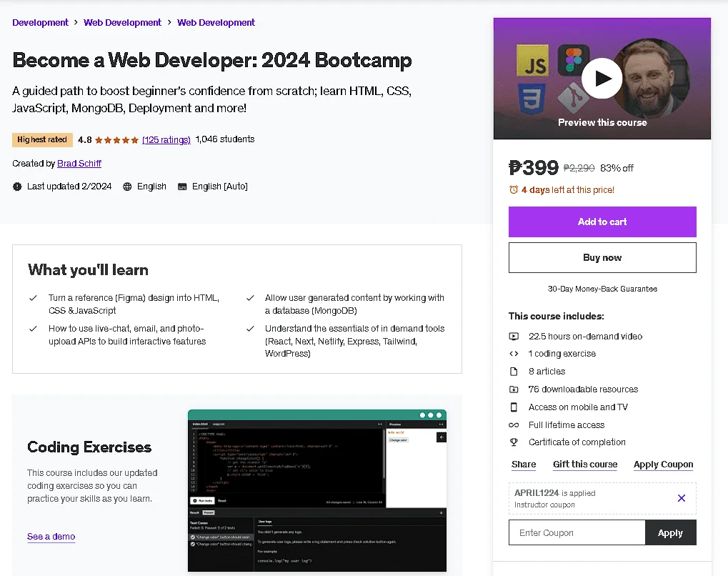Click the '76 downloadable resources' text

583,389
